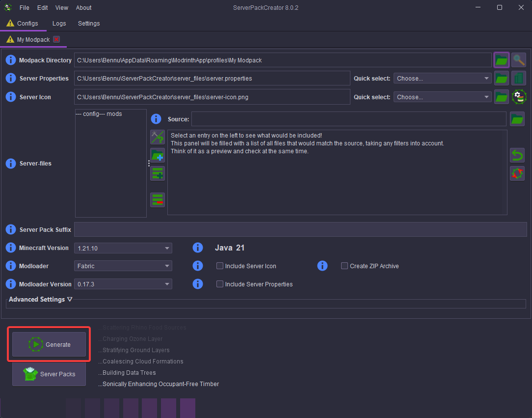Screen dimensions: 532x418
Task: Enable Include Server Icon checkbox
Action: pos(220,266)
